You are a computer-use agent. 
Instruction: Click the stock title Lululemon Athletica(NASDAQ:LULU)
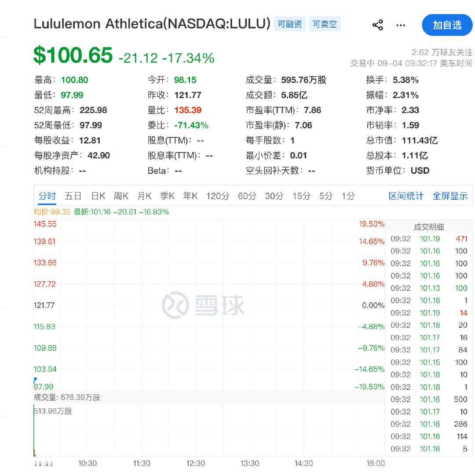coord(152,24)
